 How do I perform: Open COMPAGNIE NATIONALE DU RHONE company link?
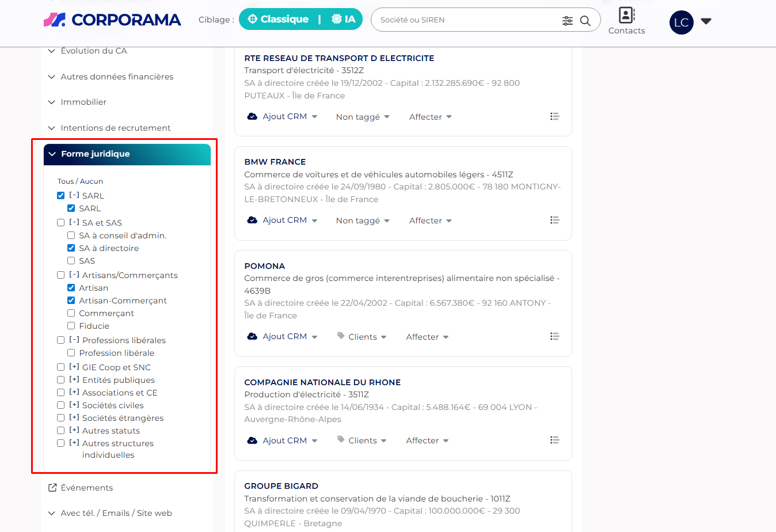(x=322, y=382)
